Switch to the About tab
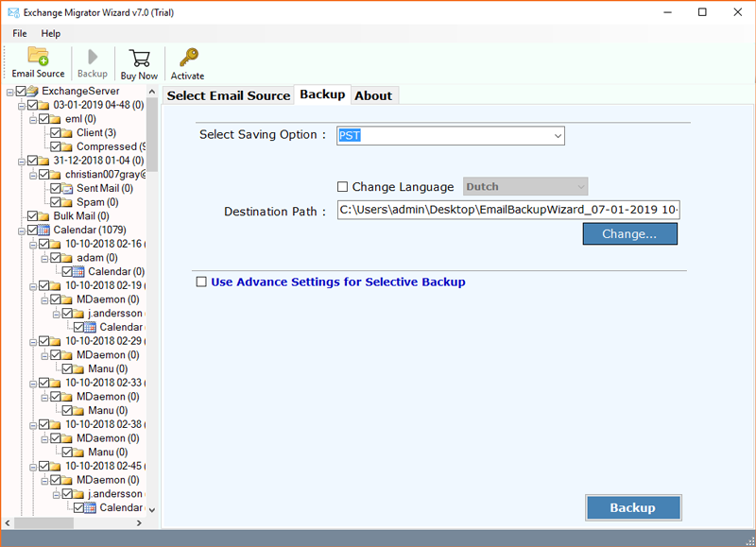Image resolution: width=756 pixels, height=547 pixels. coord(373,95)
